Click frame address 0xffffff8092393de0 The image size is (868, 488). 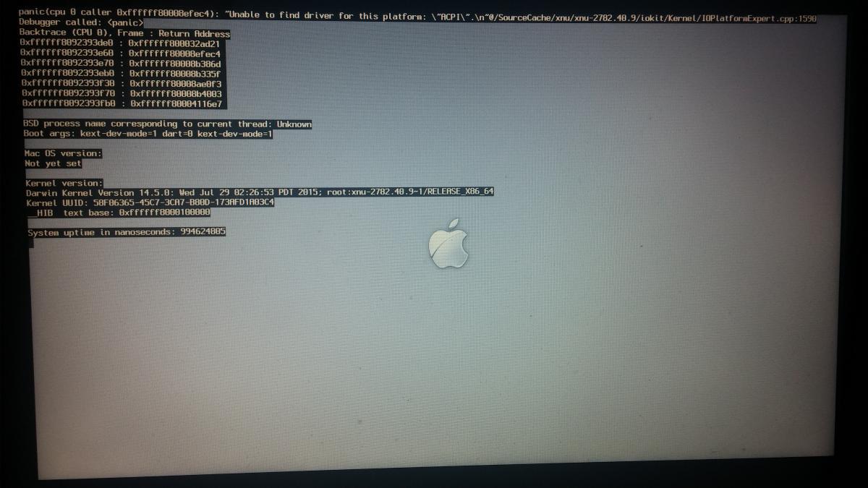pyautogui.click(x=67, y=43)
